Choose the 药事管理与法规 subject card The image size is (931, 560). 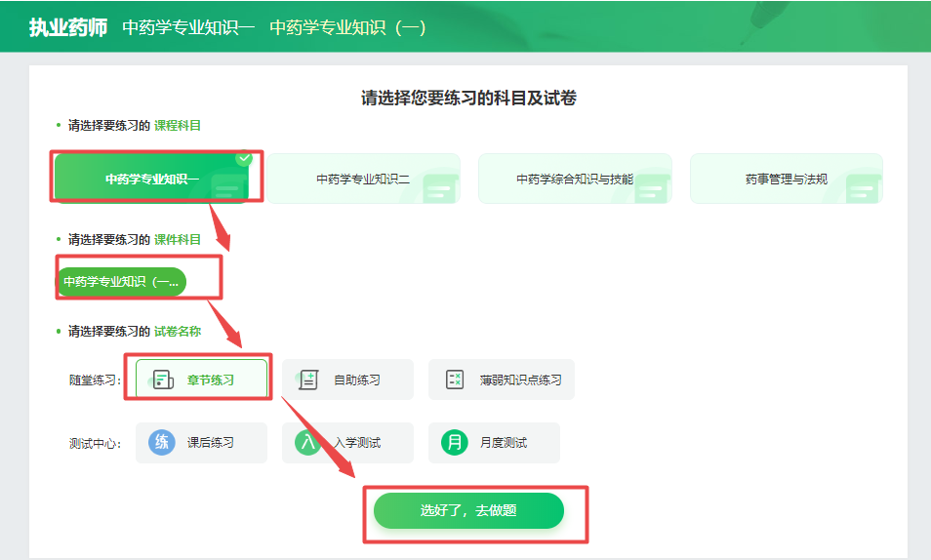[786, 179]
